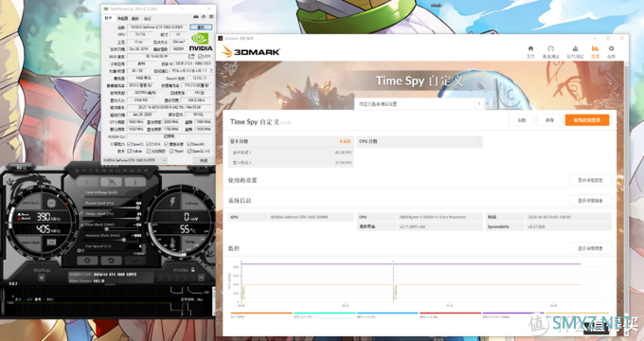Image resolution: width=644 pixels, height=341 pixels.
Task: Open Afterburner settings gear button
Action: pyautogui.click(x=87, y=260)
